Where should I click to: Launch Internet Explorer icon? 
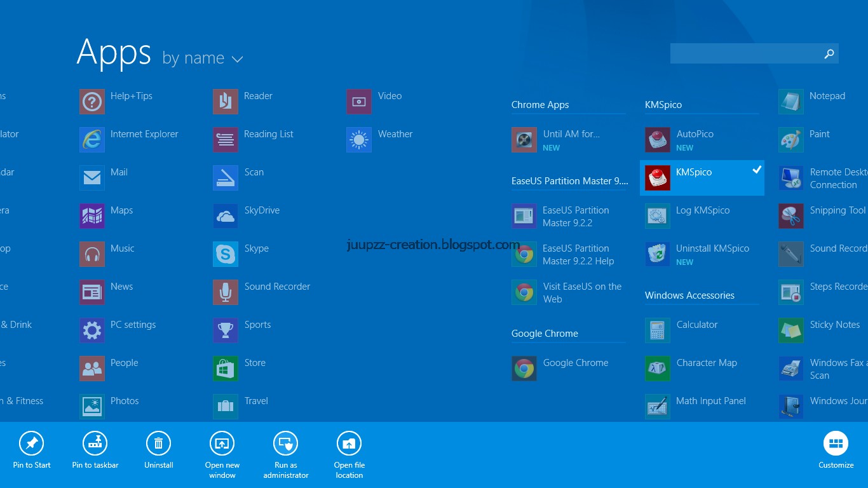[92, 140]
